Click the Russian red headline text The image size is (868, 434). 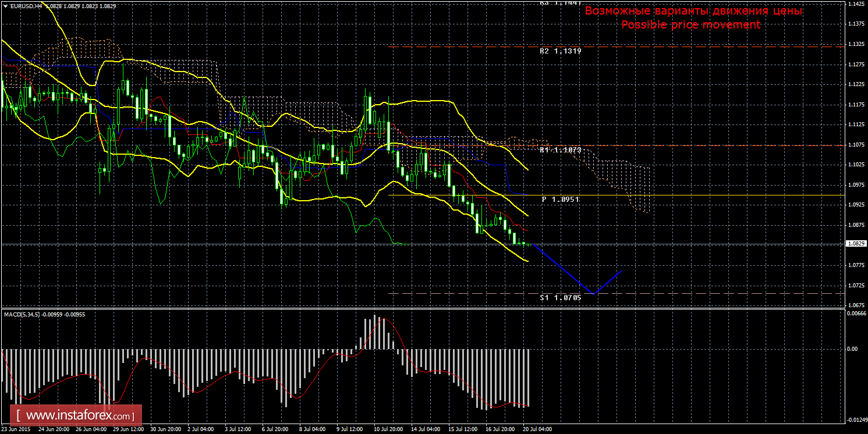click(x=693, y=11)
